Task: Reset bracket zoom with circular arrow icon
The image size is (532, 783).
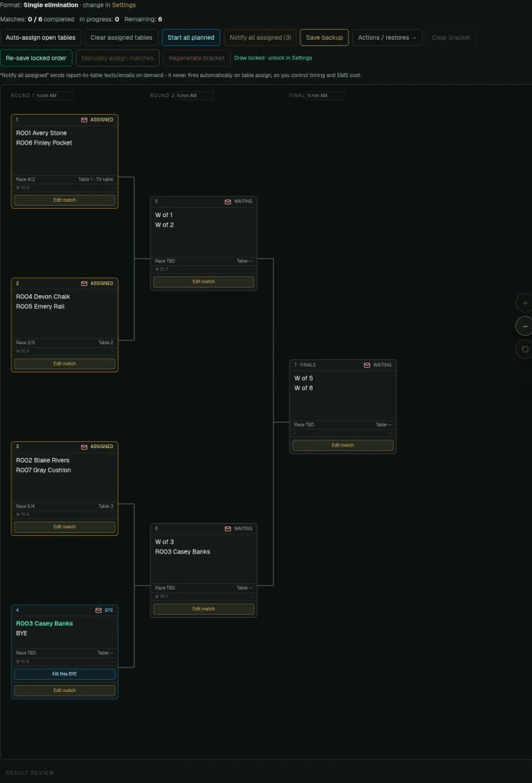Action: pos(524,349)
